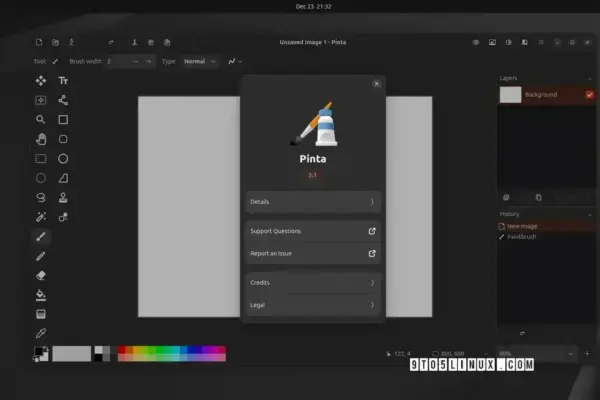Image resolution: width=600 pixels, height=400 pixels.
Task: Click the New document icon in header
Action: click(39, 42)
